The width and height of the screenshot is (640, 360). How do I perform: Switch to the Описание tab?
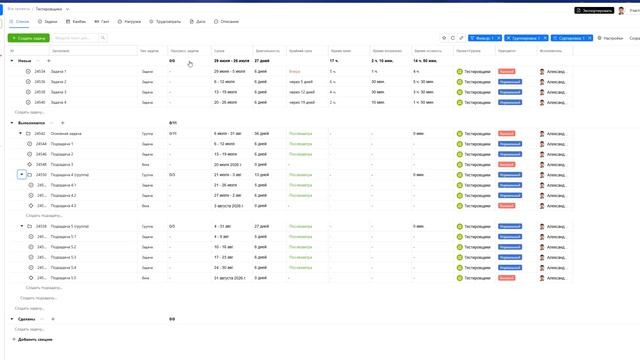(227, 21)
